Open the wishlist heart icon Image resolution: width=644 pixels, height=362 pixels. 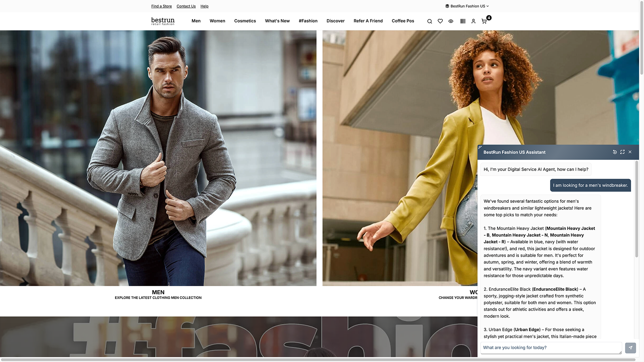[440, 21]
